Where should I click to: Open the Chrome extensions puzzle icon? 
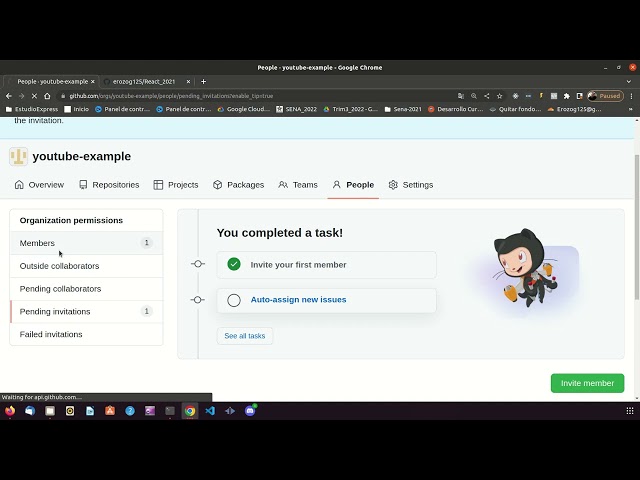click(x=567, y=96)
